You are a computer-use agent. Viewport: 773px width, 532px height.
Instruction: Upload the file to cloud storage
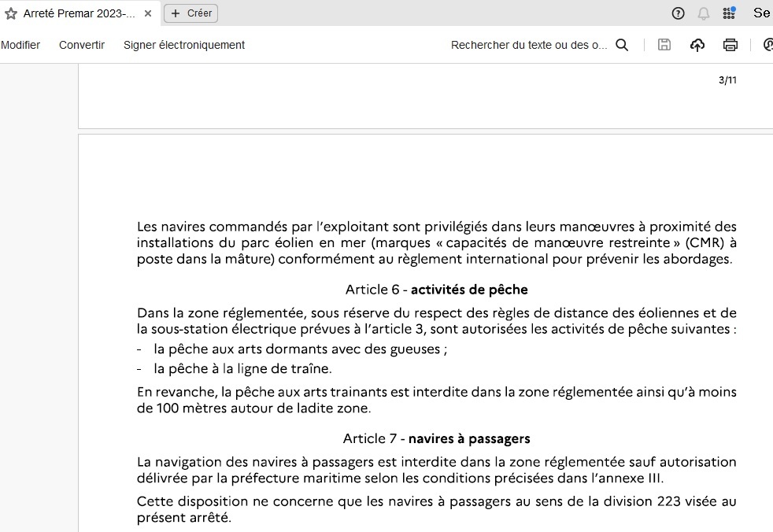point(697,46)
